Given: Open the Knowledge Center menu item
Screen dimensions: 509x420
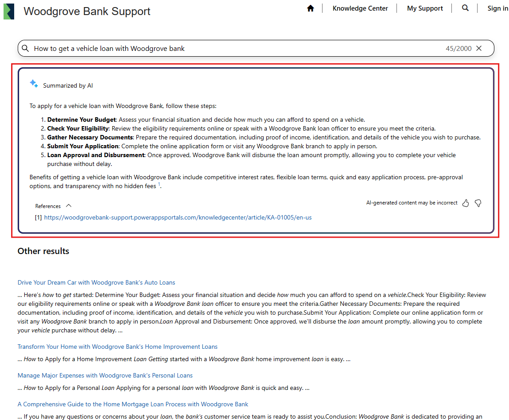Looking at the screenshot, I should coord(360,8).
